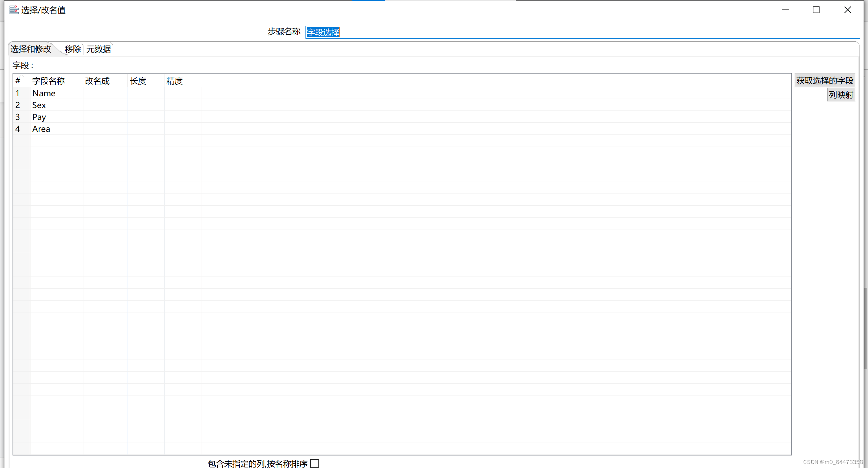Viewport: 868px width, 468px height.
Task: Click 获取选择的字段 button
Action: pos(824,81)
